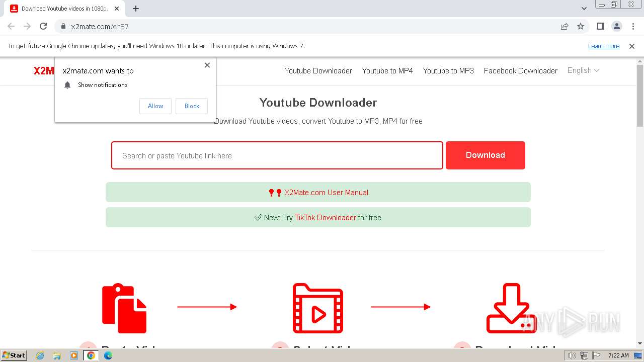Click the paste clipboard step icon

point(124,308)
